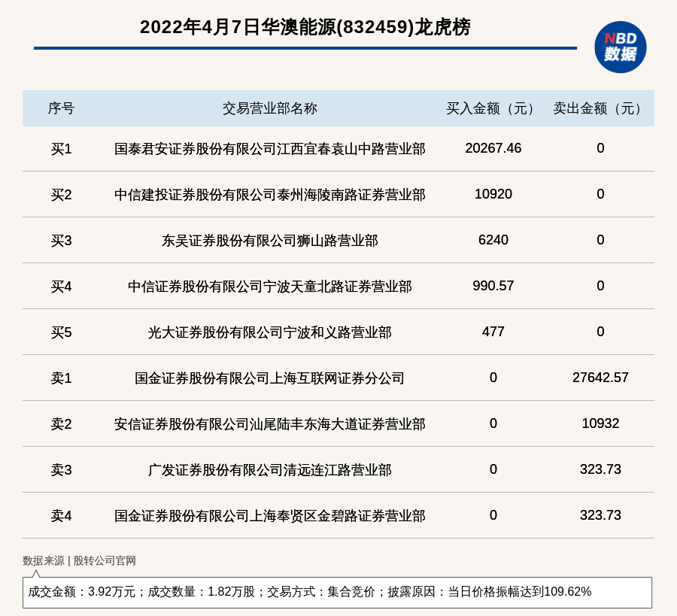Click the NBD数据 logo icon
The height and width of the screenshot is (616, 677).
click(620, 47)
